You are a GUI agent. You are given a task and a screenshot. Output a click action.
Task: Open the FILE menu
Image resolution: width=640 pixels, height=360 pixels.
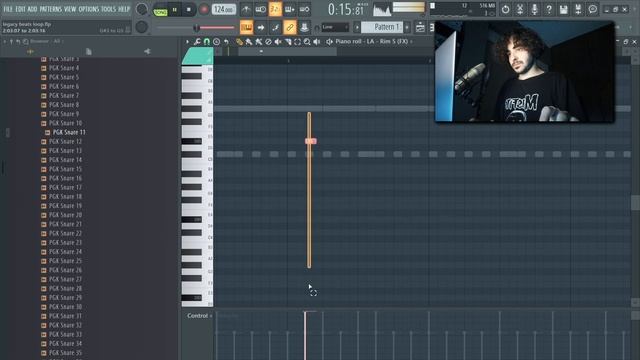8,9
